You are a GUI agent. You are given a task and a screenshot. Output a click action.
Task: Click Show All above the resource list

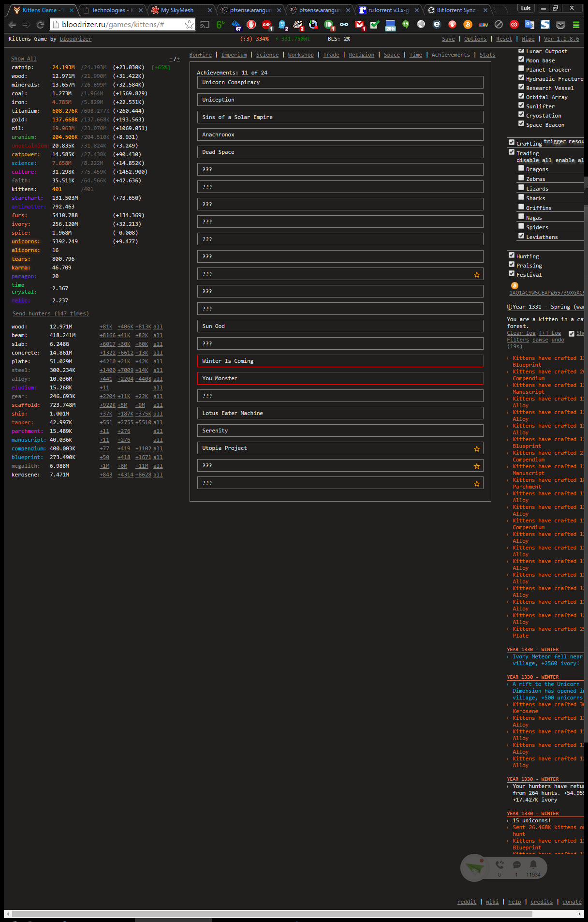click(x=24, y=59)
